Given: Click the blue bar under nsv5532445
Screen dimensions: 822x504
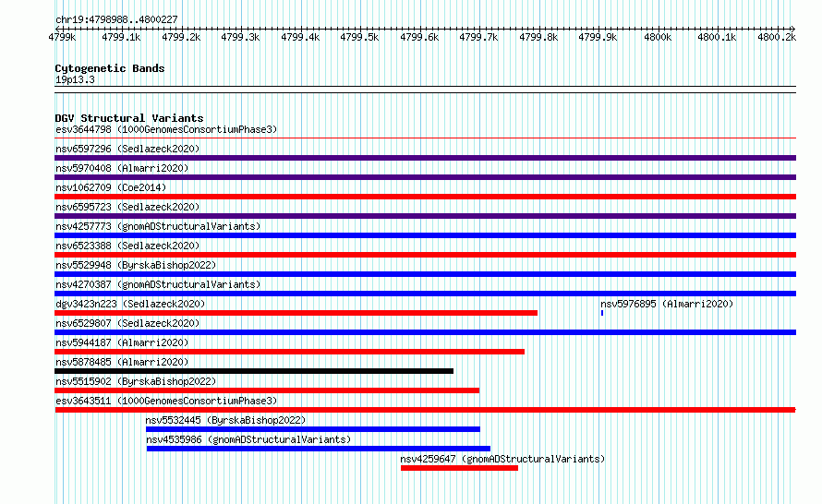Looking at the screenshot, I should point(313,429).
